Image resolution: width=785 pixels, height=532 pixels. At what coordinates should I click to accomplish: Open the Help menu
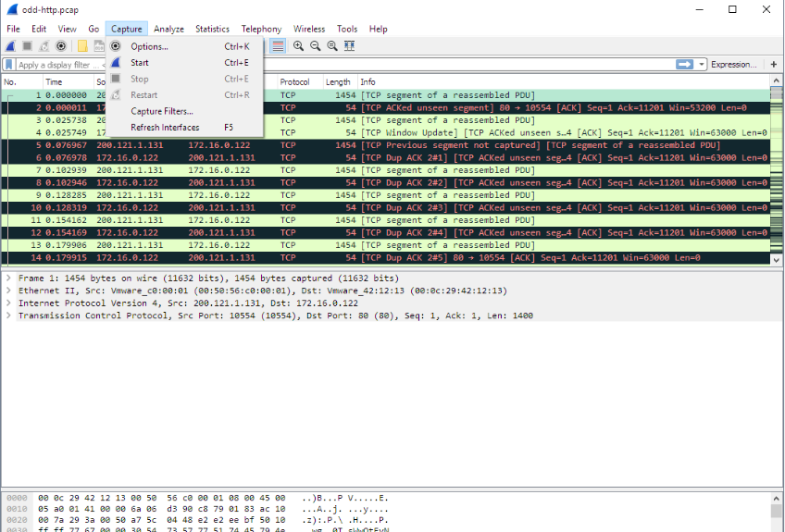pyautogui.click(x=378, y=29)
